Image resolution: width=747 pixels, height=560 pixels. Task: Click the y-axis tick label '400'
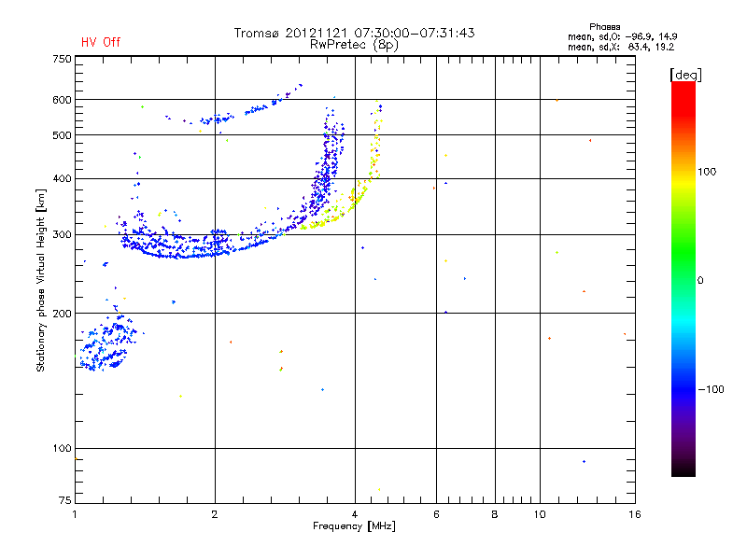point(62,179)
